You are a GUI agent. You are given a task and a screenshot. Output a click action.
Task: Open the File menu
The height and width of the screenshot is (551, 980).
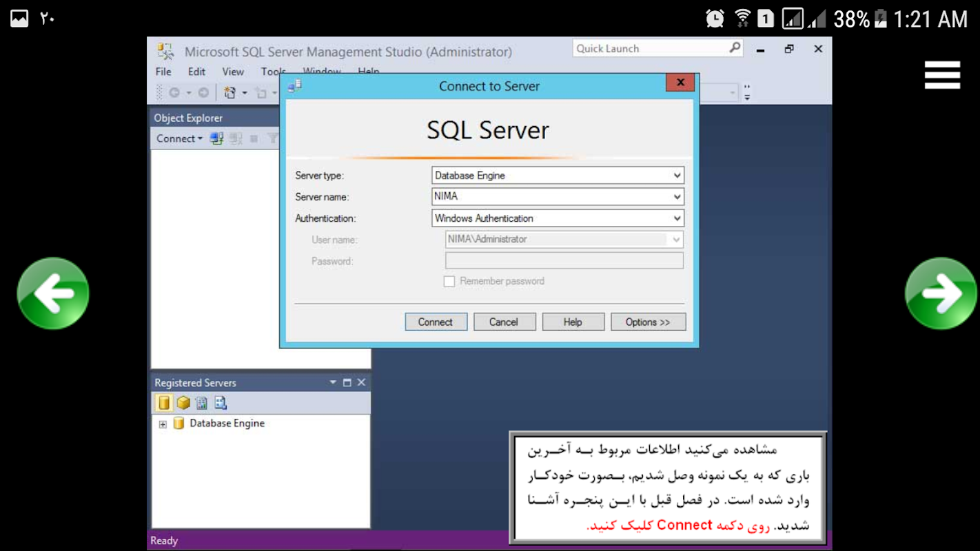point(163,72)
